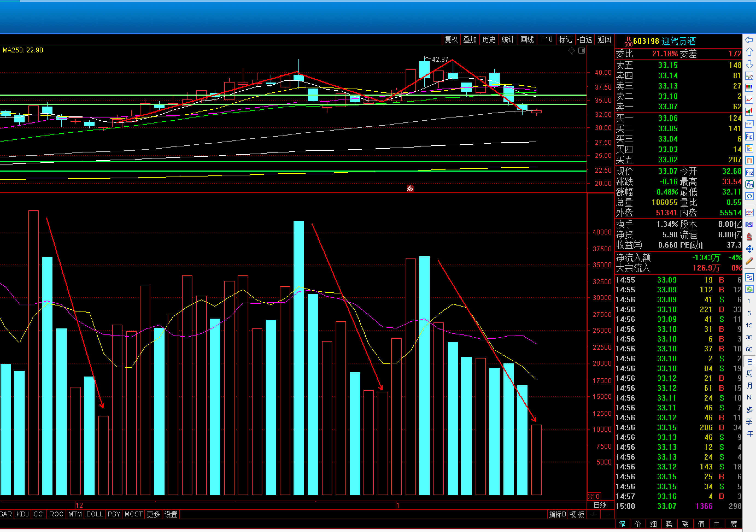
Task: Toggle the 复权 price adjustment button
Action: [451, 40]
